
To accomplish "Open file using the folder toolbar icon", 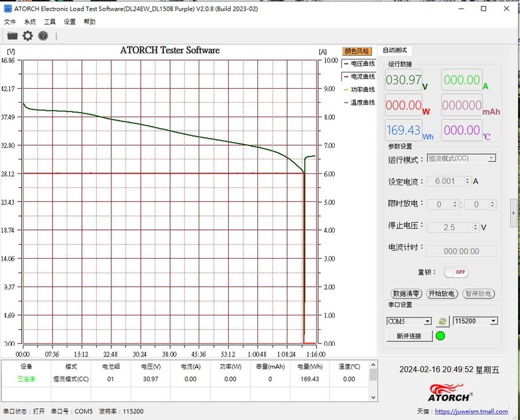I will (12, 35).
